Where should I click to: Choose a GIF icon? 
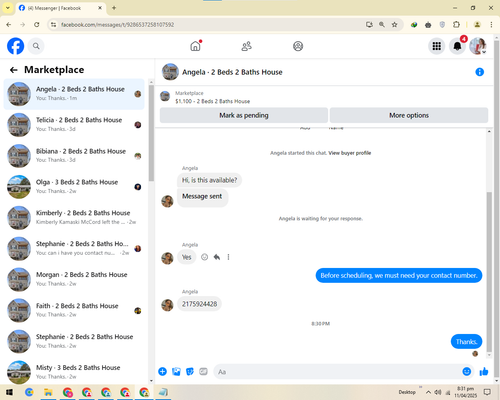(x=203, y=372)
